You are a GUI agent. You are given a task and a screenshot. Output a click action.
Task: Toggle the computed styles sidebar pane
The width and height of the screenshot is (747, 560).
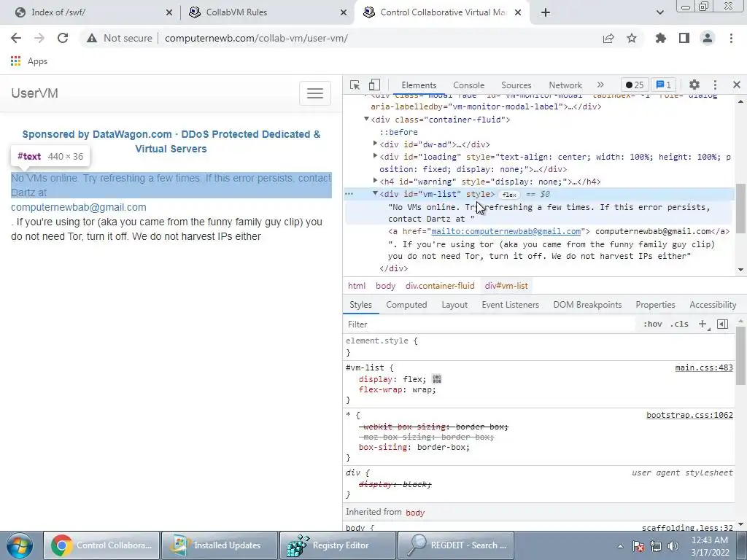pos(723,324)
